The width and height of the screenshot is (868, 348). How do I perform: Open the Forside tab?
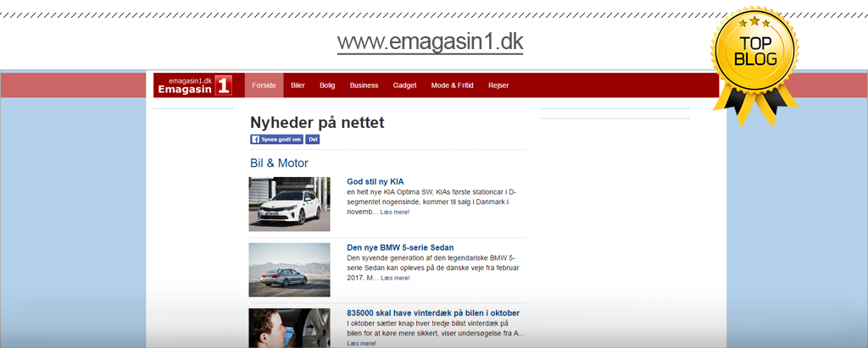[264, 86]
